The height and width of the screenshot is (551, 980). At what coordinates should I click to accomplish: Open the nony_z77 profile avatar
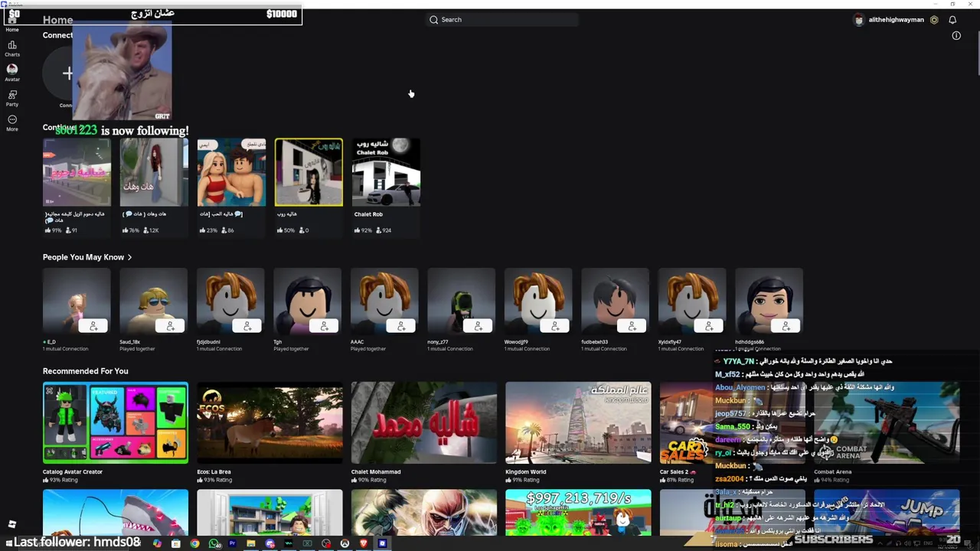(462, 302)
